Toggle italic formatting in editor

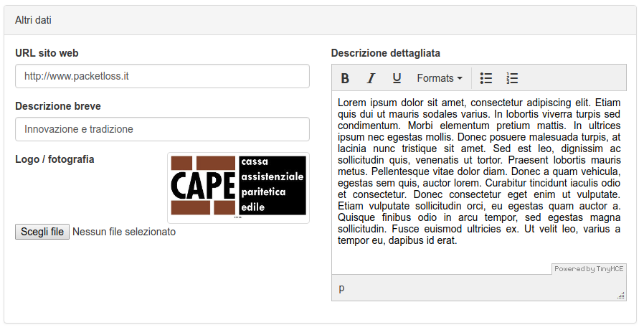371,78
